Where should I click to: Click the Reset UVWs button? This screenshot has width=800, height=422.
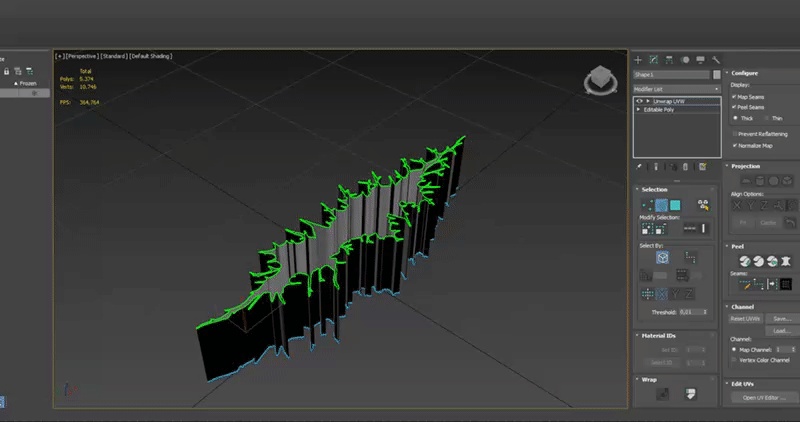(x=745, y=318)
